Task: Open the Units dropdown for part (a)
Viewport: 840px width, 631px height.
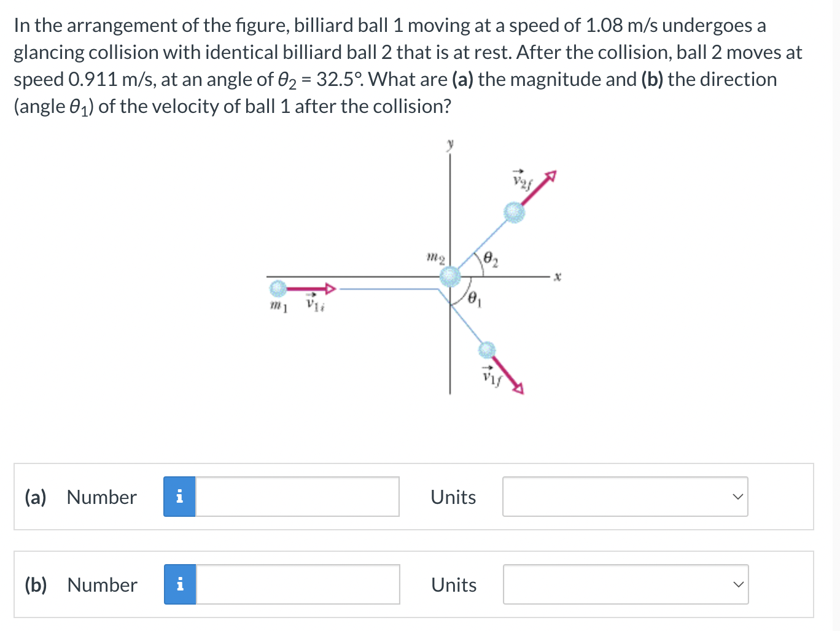Action: point(625,497)
